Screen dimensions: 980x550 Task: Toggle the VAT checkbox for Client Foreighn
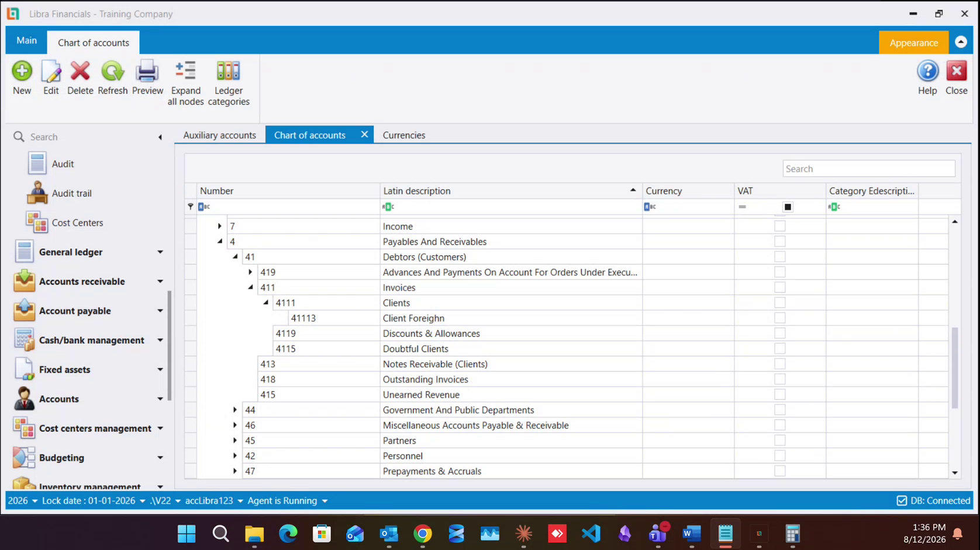(x=780, y=318)
